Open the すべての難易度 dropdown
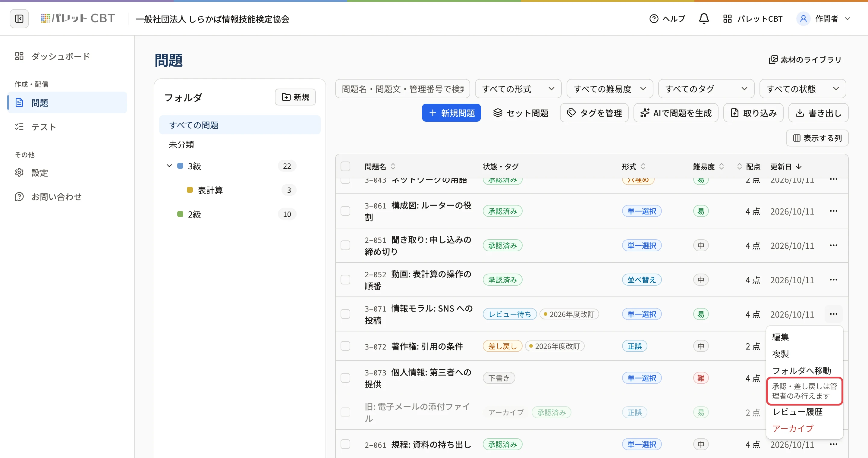This screenshot has height=458, width=868. click(609, 89)
